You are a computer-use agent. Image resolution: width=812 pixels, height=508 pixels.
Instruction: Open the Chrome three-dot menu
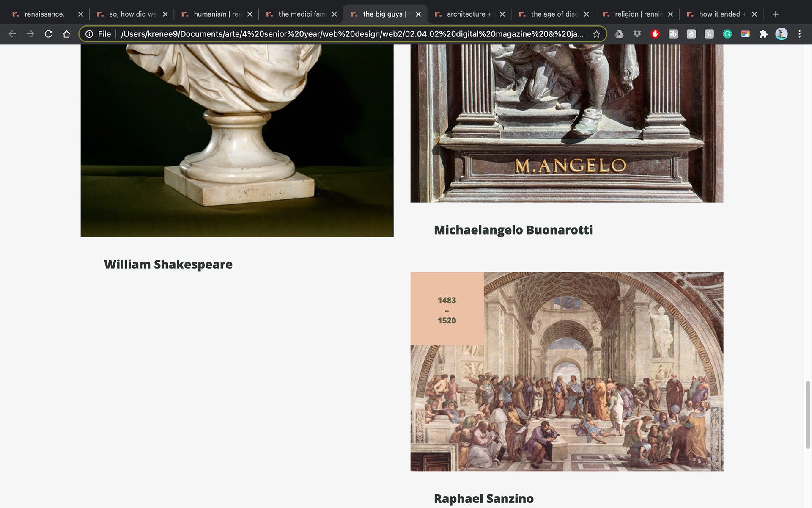pyautogui.click(x=799, y=34)
